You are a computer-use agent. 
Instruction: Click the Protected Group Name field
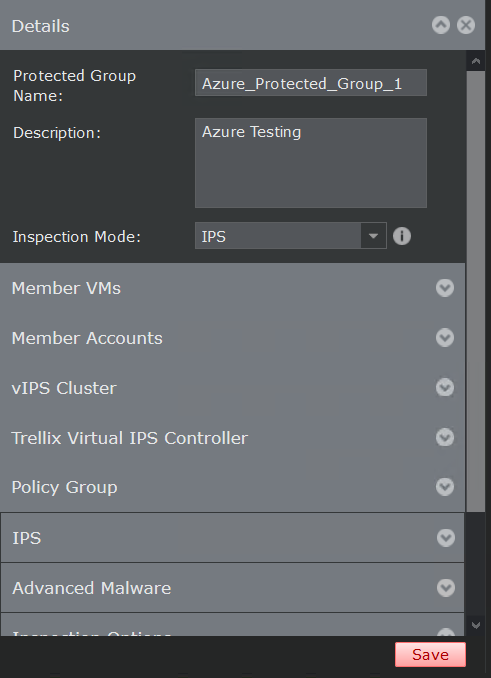[311, 83]
